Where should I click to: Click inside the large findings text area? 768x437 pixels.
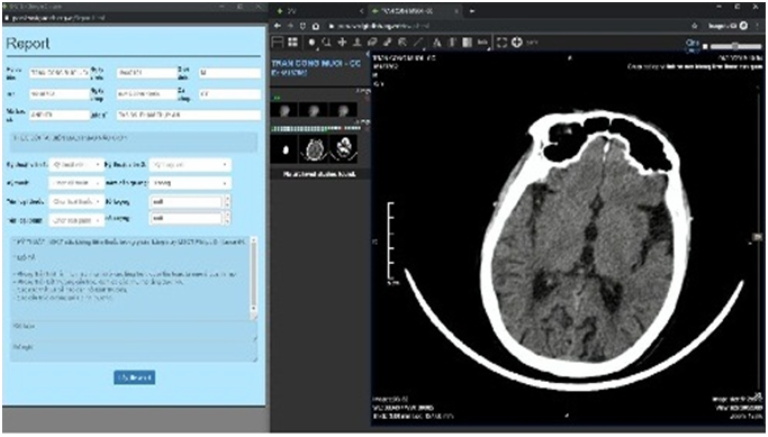130,278
